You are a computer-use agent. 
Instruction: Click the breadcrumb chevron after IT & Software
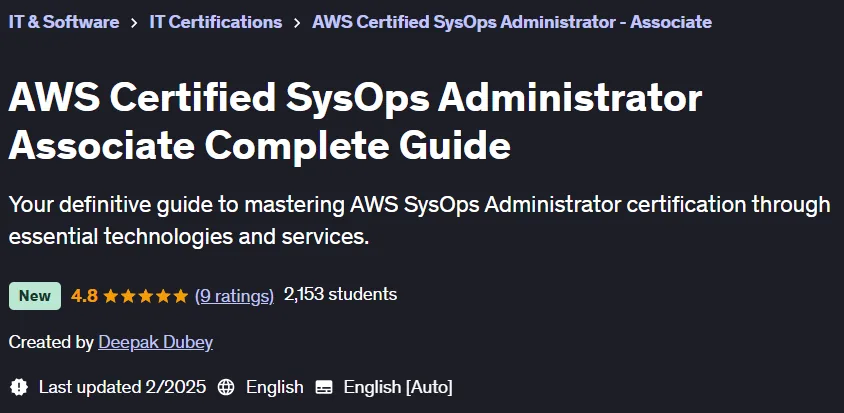[x=134, y=23]
